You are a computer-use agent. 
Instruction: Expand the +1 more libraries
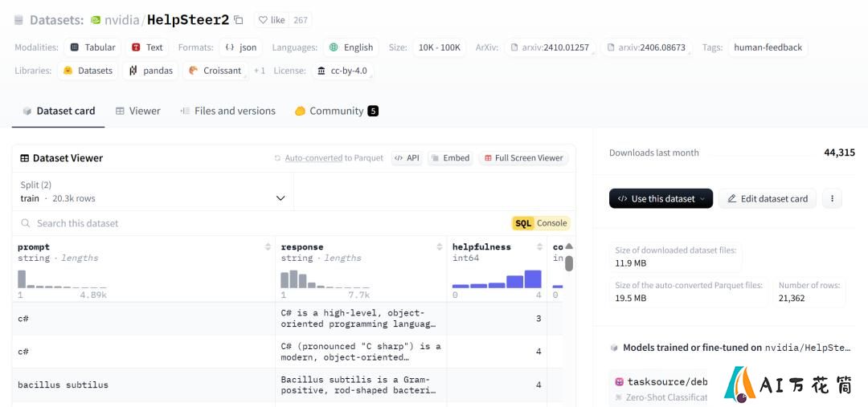[x=260, y=71]
